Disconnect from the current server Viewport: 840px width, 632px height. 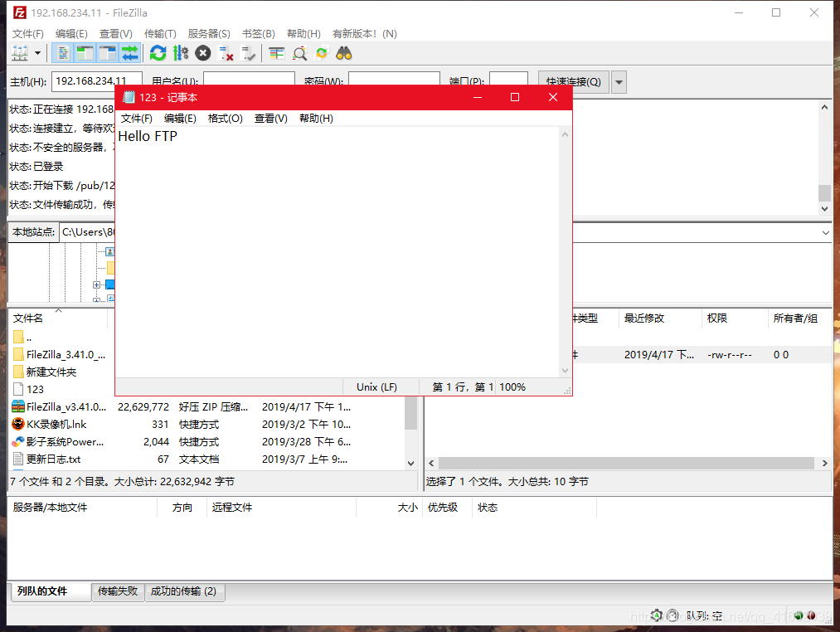(x=226, y=53)
